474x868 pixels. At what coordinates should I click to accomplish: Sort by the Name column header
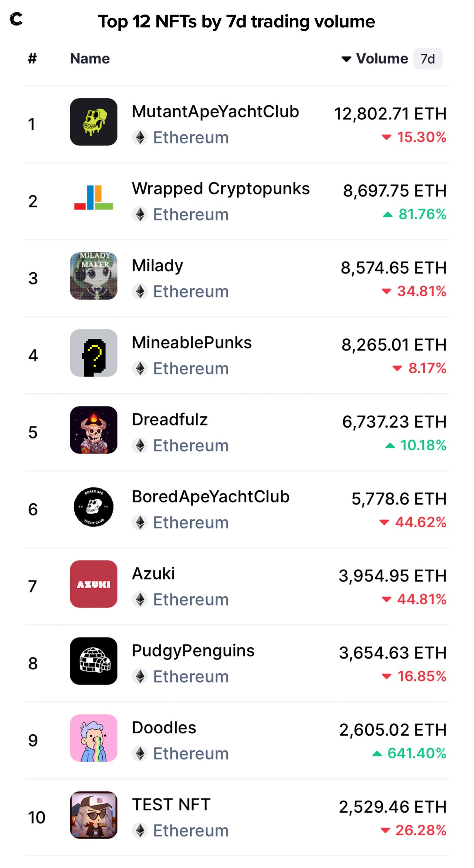pos(90,59)
